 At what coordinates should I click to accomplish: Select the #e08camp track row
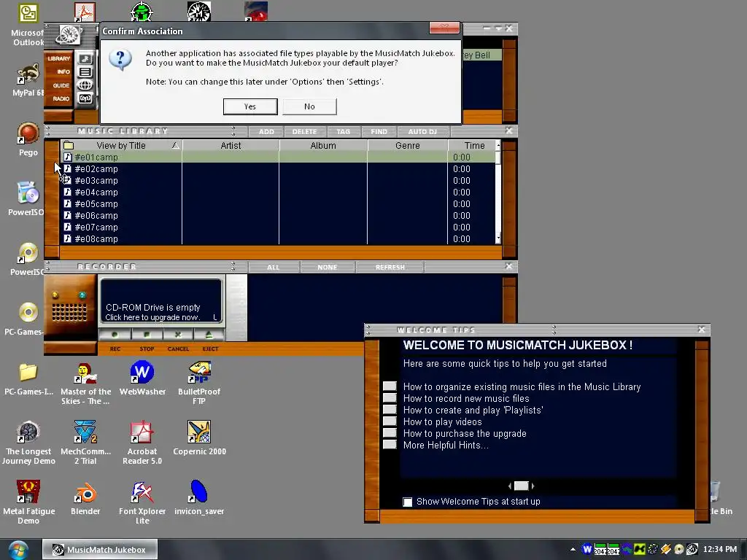click(x=279, y=239)
